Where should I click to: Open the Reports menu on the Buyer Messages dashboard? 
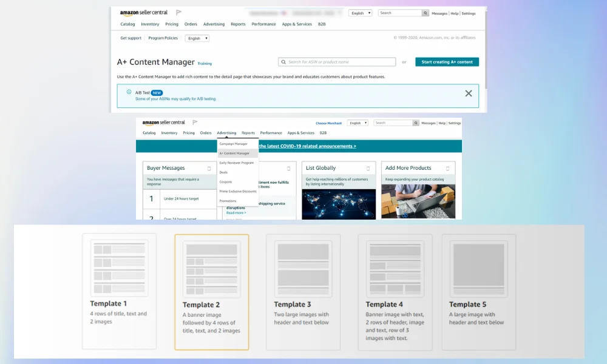point(248,133)
